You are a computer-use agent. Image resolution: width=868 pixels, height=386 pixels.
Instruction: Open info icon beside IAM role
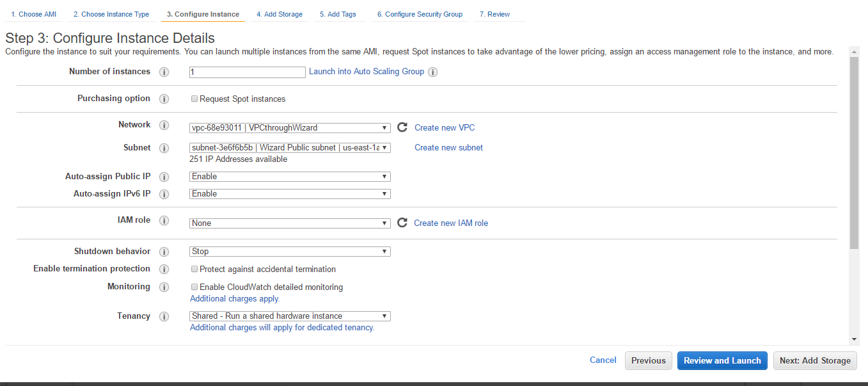coord(164,221)
